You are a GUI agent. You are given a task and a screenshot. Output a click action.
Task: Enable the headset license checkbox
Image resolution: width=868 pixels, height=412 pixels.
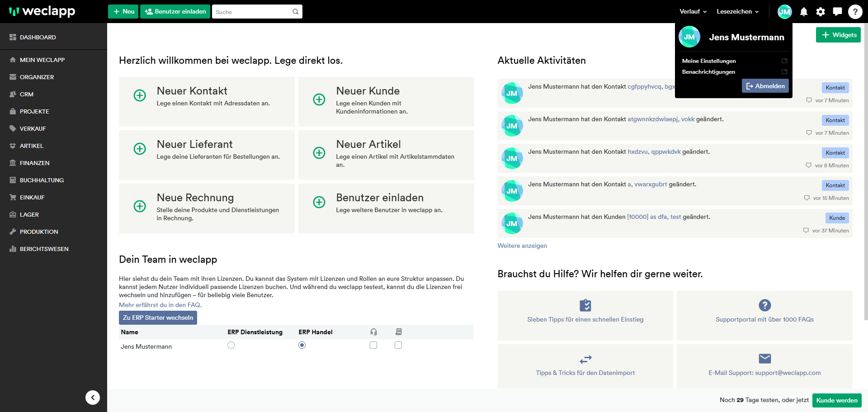tap(373, 345)
